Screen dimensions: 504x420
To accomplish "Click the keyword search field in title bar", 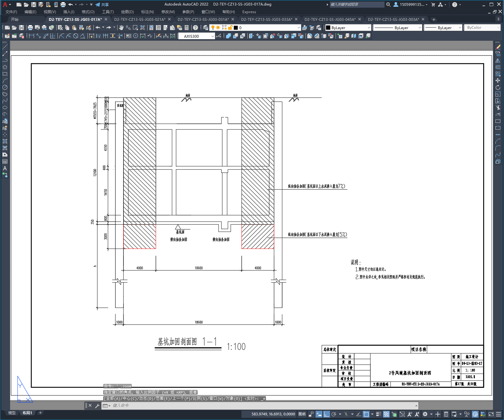I will (357, 5).
